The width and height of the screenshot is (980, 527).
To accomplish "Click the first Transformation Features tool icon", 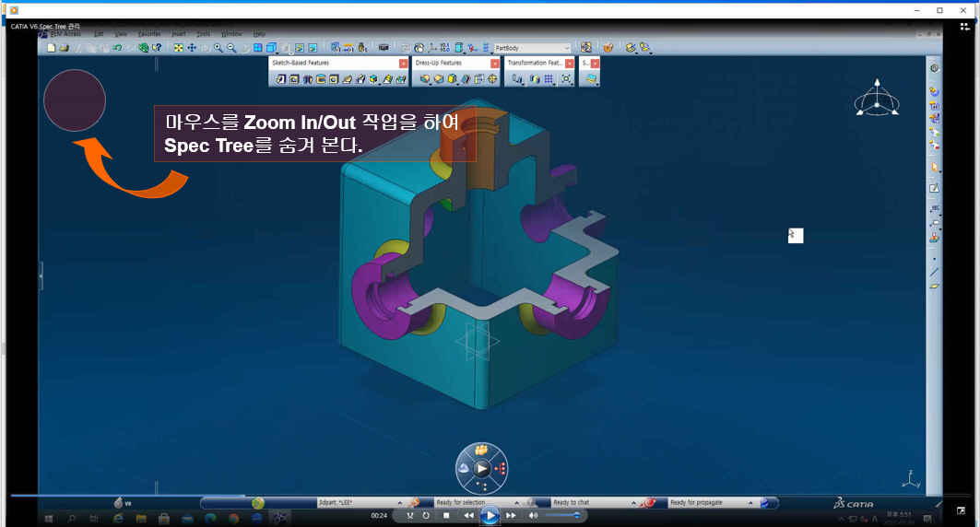I will pos(517,79).
